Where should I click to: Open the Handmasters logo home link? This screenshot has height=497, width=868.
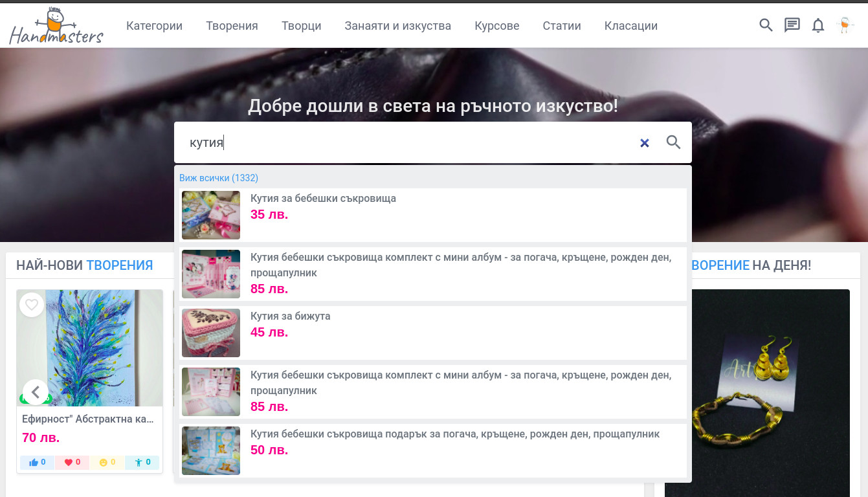56,26
